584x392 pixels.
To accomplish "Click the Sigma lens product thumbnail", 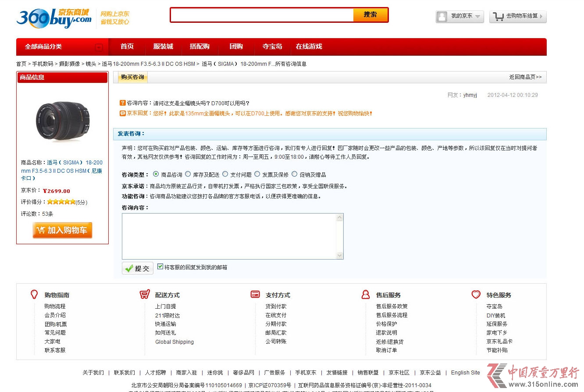I will tap(62, 121).
